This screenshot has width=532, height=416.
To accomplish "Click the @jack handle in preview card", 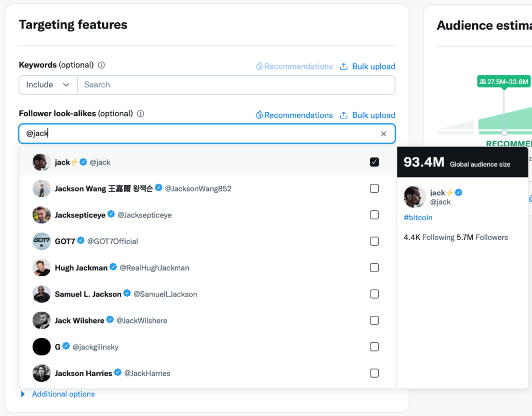I will click(440, 202).
